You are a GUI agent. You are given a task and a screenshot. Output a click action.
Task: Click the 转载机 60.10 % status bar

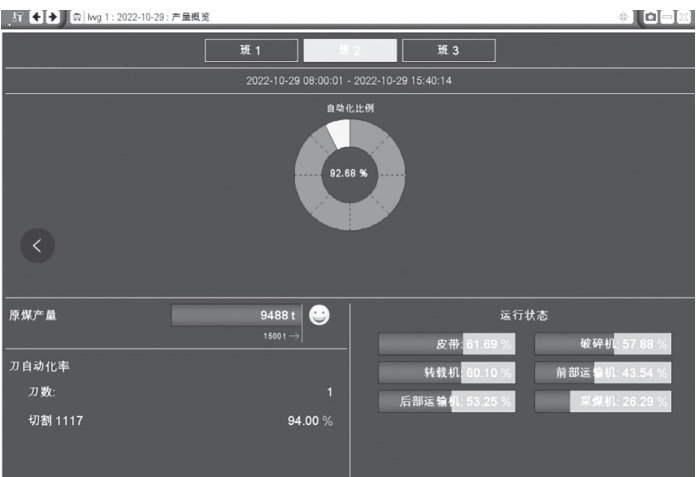pos(446,373)
